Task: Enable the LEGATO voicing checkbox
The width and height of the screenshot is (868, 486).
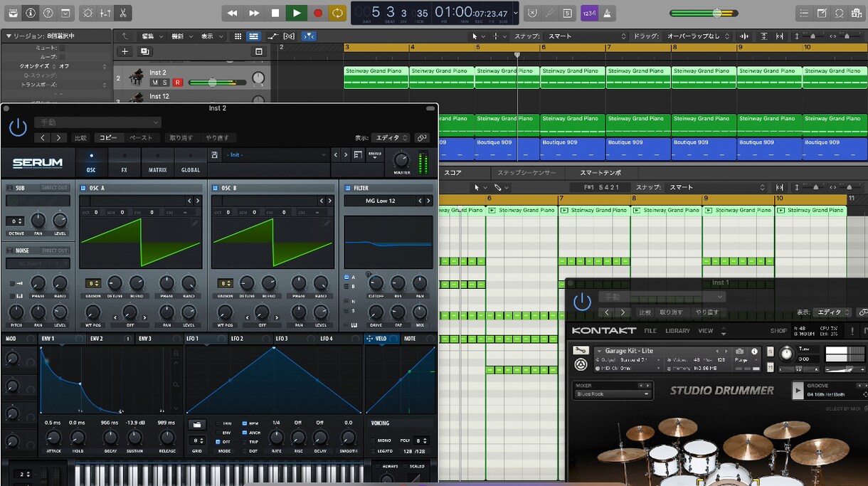Action: 374,451
